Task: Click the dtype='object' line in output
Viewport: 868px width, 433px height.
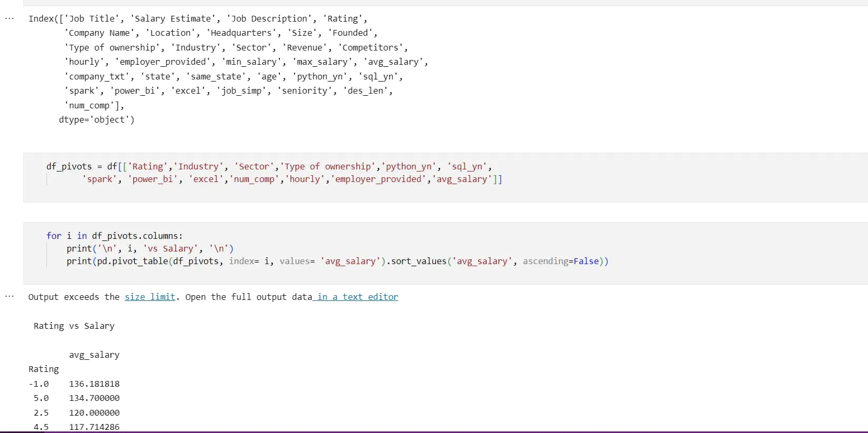Action: tap(96, 120)
